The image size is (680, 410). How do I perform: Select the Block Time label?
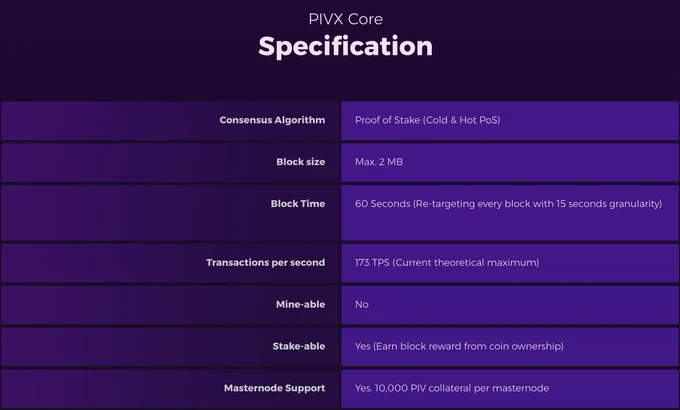298,203
